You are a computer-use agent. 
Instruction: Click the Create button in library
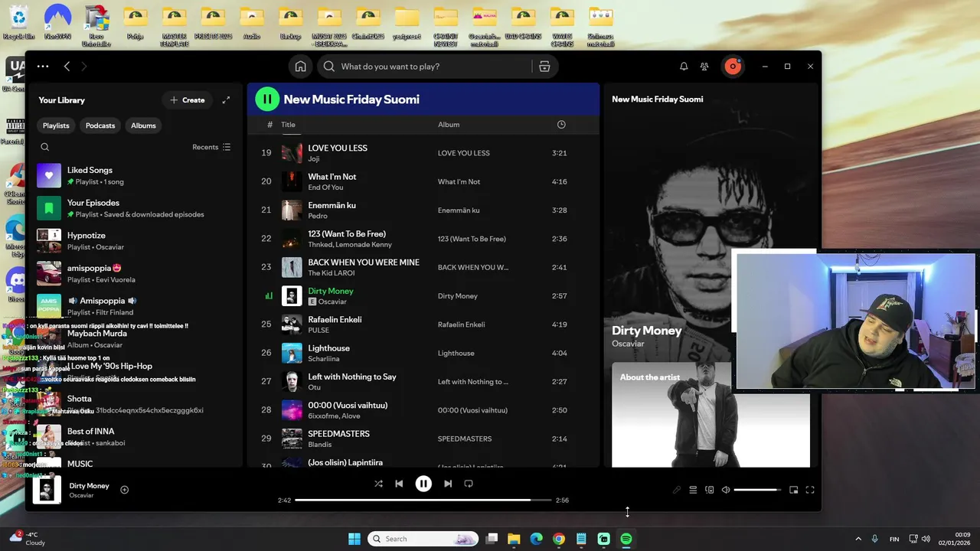coord(187,100)
